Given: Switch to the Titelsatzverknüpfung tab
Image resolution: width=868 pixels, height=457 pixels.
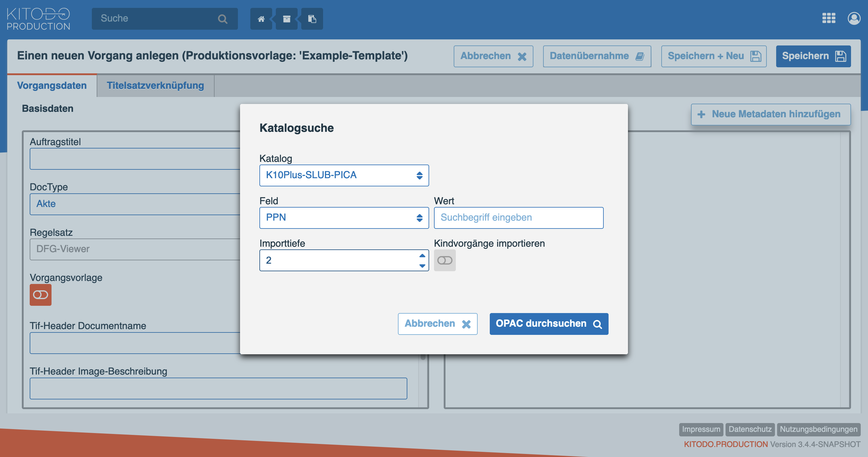Looking at the screenshot, I should [x=155, y=85].
